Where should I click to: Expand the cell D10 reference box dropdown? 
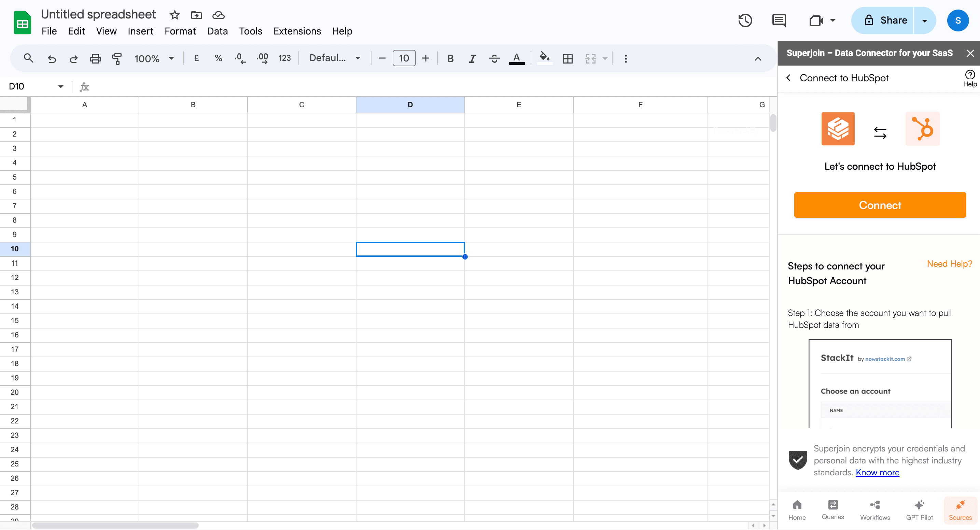[x=61, y=87]
